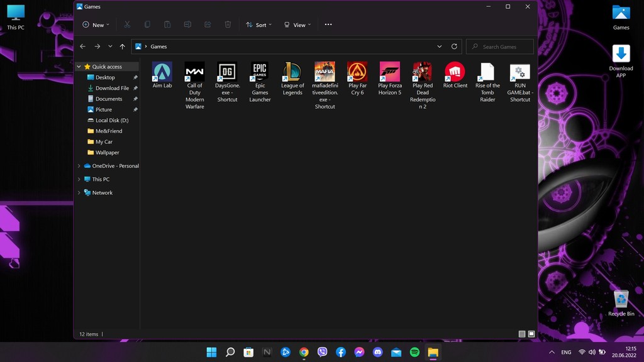Image resolution: width=644 pixels, height=362 pixels.
Task: Open the recent locations chevron
Action: click(x=110, y=47)
